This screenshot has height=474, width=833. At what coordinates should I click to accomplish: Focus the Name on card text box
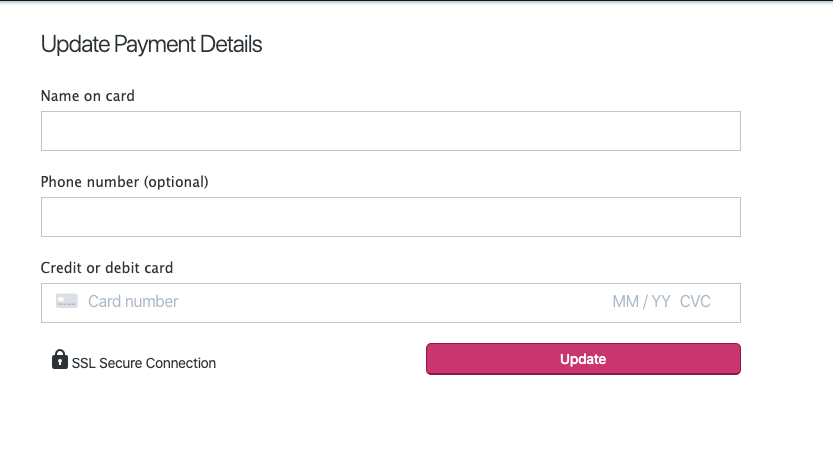[x=390, y=131]
